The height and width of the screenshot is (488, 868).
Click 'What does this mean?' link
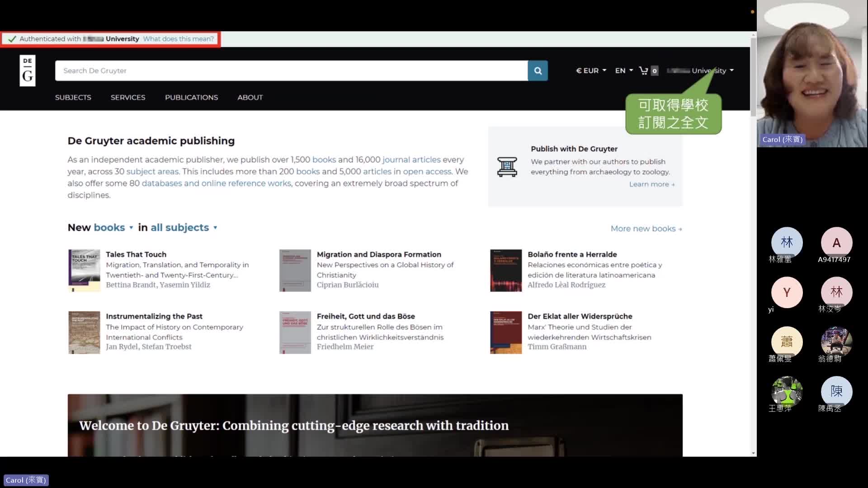click(179, 39)
